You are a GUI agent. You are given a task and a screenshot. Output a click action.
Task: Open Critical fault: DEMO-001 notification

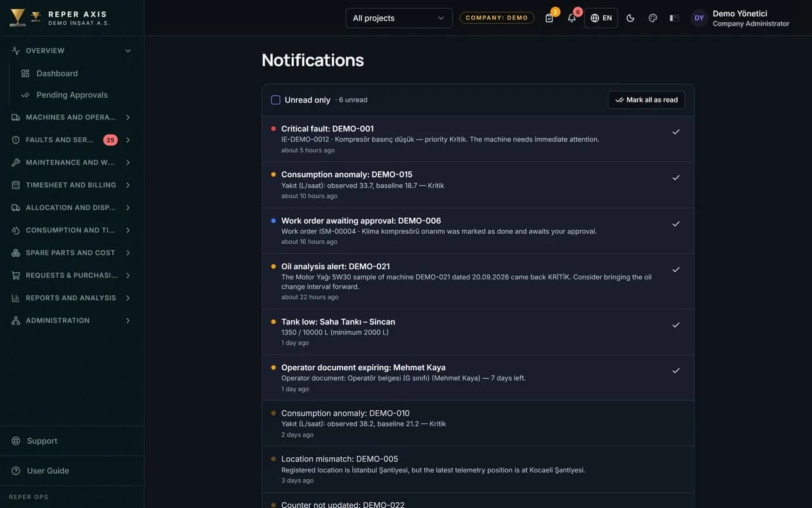tap(327, 129)
